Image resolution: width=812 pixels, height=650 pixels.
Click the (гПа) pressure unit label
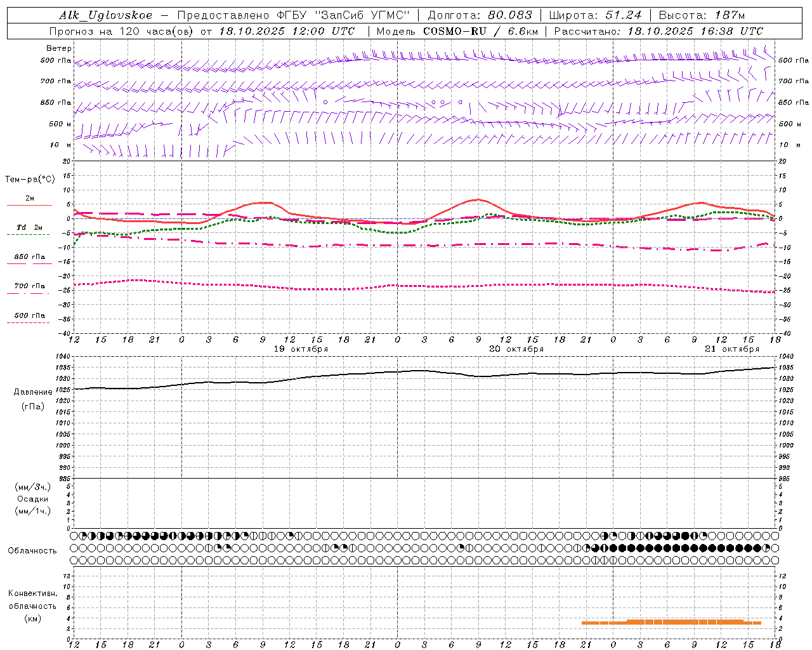point(33,406)
